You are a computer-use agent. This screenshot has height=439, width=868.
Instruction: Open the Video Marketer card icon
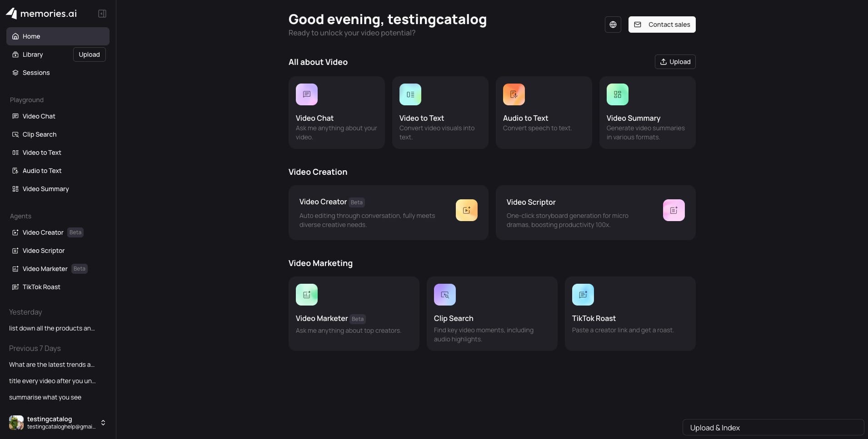(307, 295)
